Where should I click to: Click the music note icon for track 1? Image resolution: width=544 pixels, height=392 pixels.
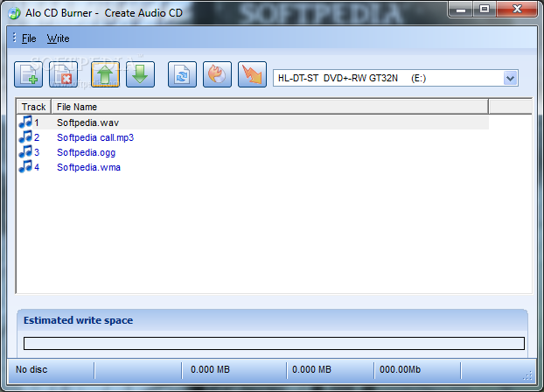coord(25,122)
